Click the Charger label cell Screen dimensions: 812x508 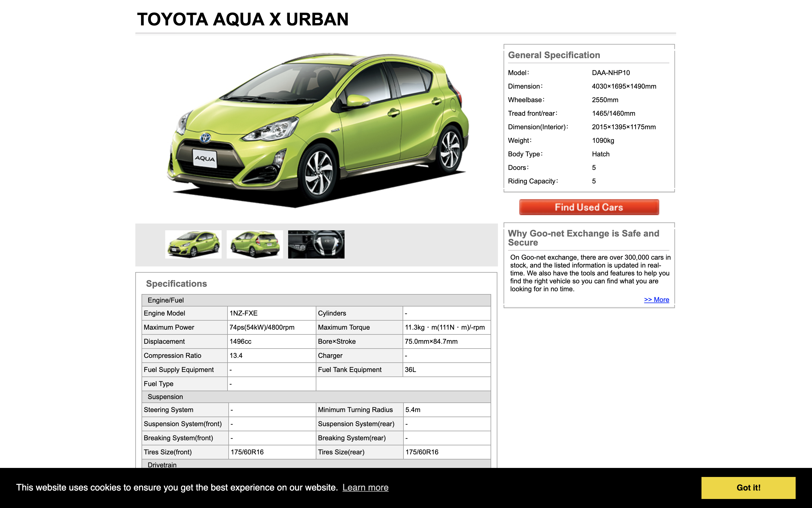pyautogui.click(x=359, y=356)
